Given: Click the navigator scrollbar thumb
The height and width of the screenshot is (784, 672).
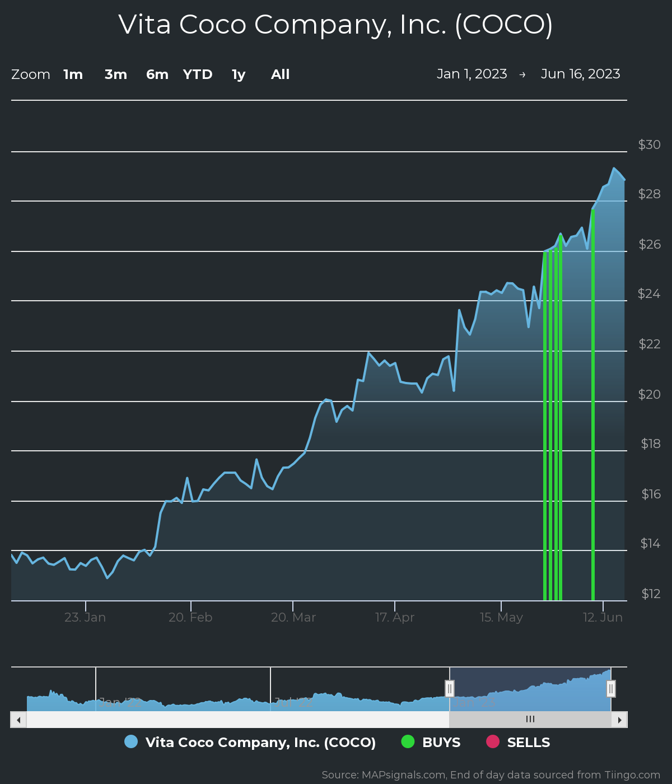Looking at the screenshot, I should coord(530,720).
